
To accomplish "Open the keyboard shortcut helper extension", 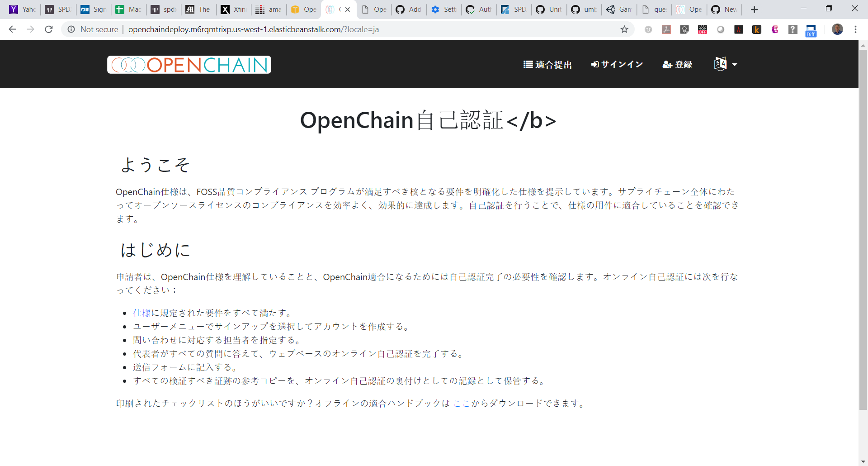I will click(793, 29).
